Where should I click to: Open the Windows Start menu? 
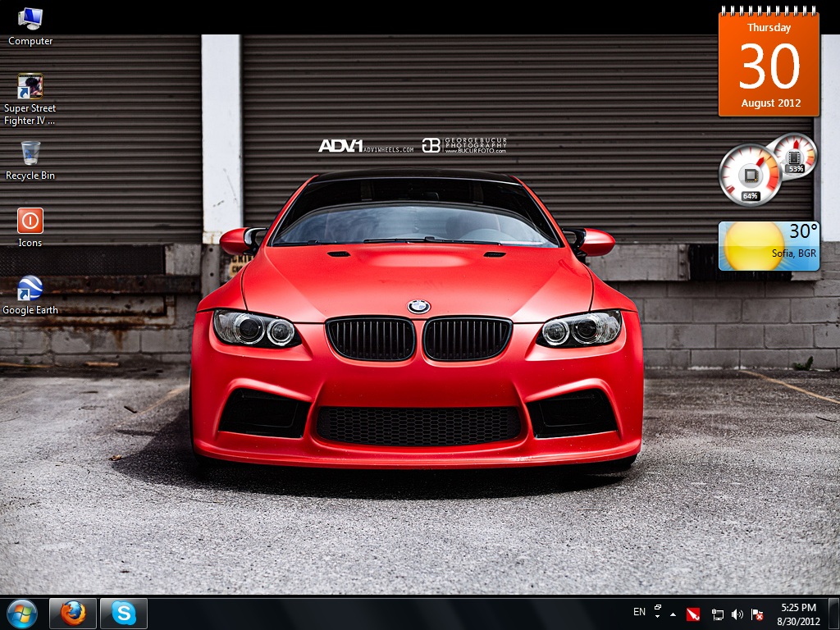pos(22,614)
